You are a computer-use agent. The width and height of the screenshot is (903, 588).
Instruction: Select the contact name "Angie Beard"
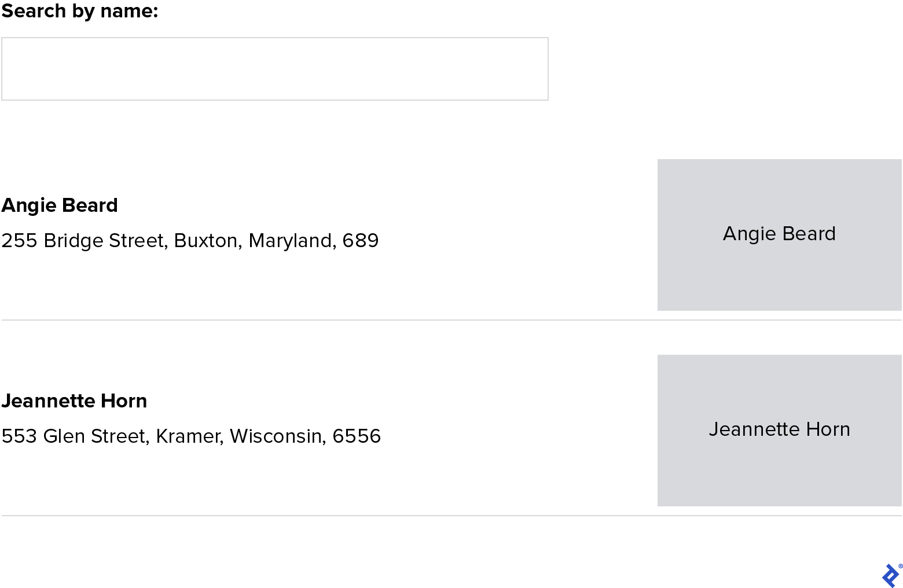60,205
